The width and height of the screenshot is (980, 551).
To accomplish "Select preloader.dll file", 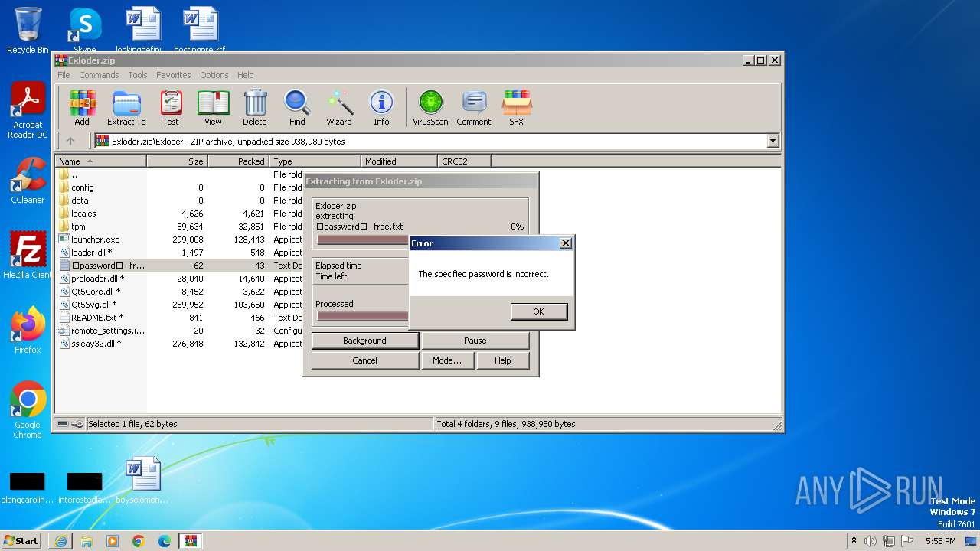I will pos(96,279).
